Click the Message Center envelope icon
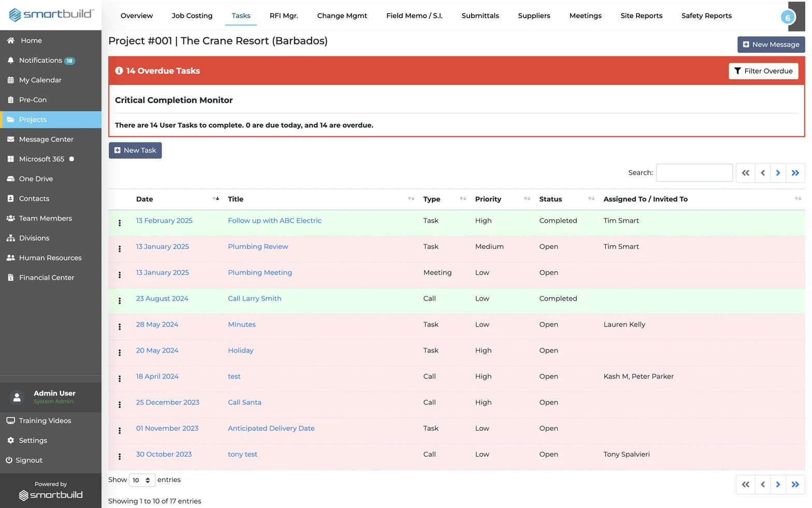This screenshot has width=812, height=508. click(10, 139)
